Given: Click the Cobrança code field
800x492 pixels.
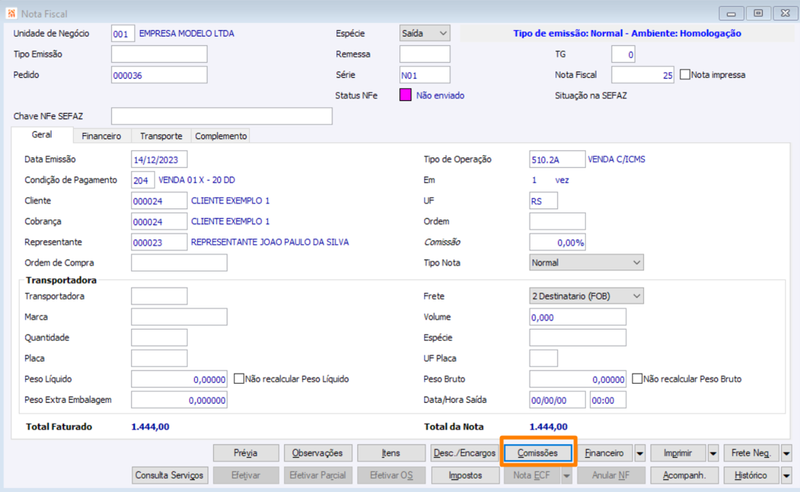Looking at the screenshot, I should pyautogui.click(x=159, y=222).
